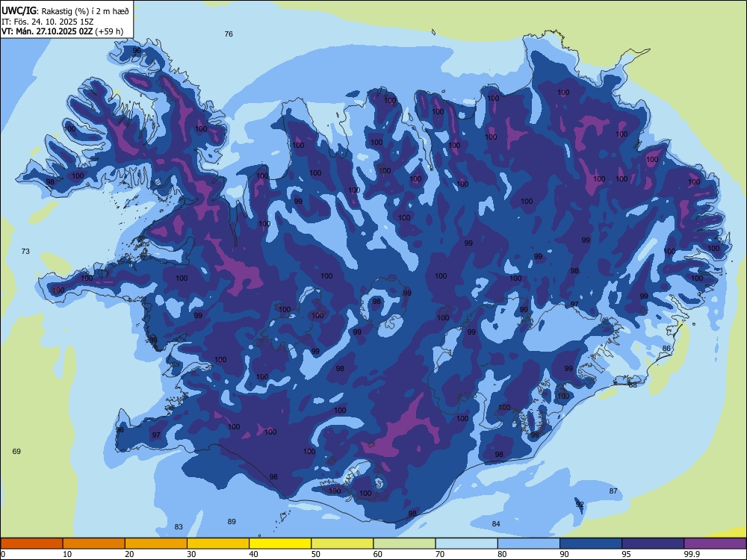Select the dark navy 95–99.9 legend swatch

pos(653,544)
